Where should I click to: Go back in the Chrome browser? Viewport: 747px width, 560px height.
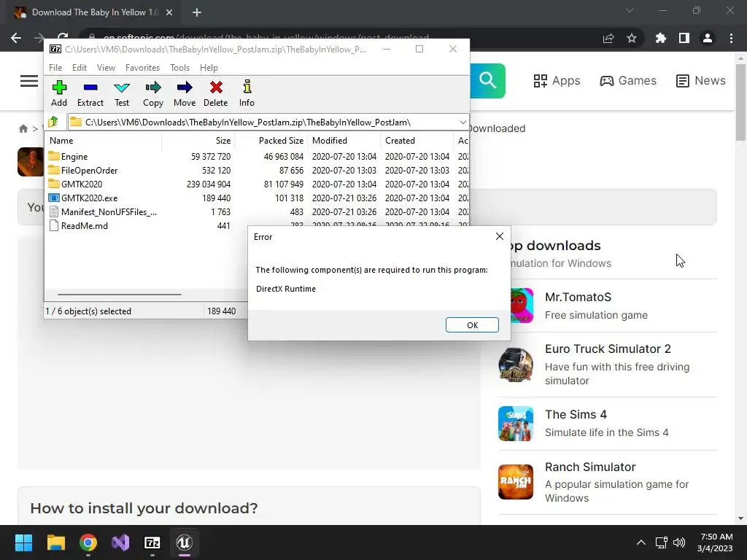tap(16, 38)
